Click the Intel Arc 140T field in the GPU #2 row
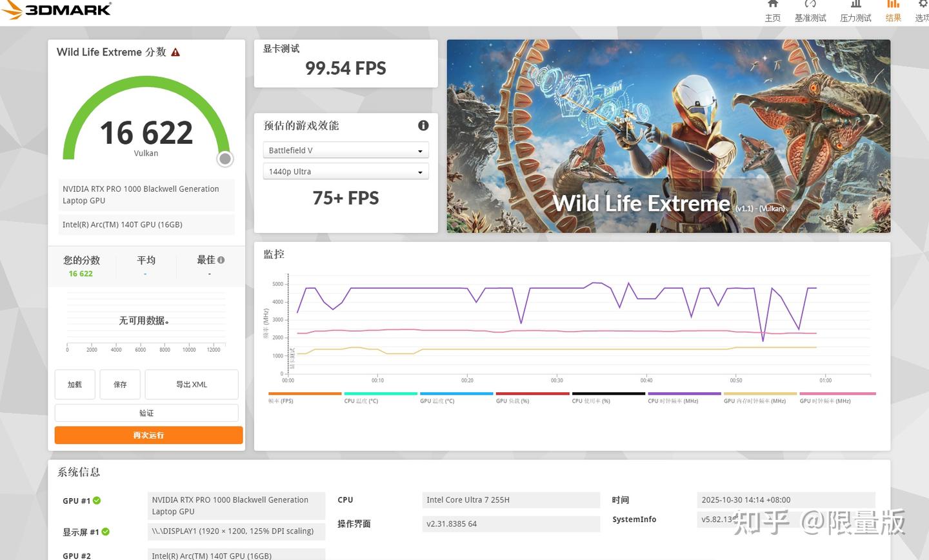 pyautogui.click(x=236, y=555)
